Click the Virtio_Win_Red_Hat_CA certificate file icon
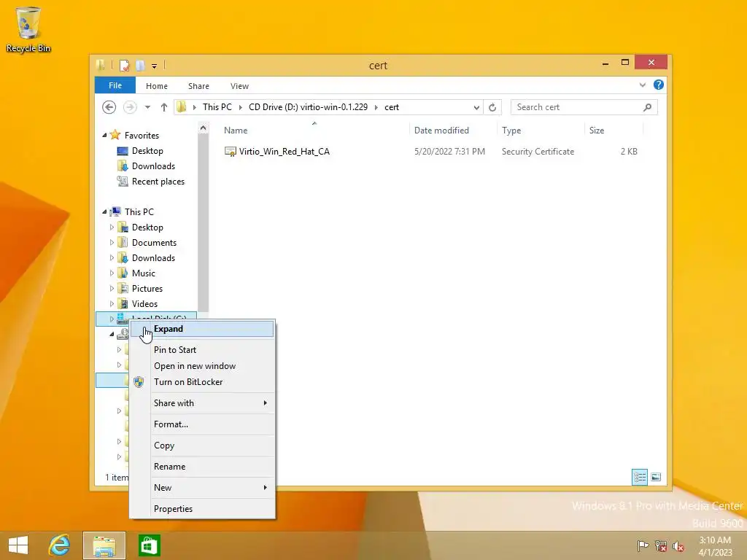The width and height of the screenshot is (747, 560). [230, 152]
